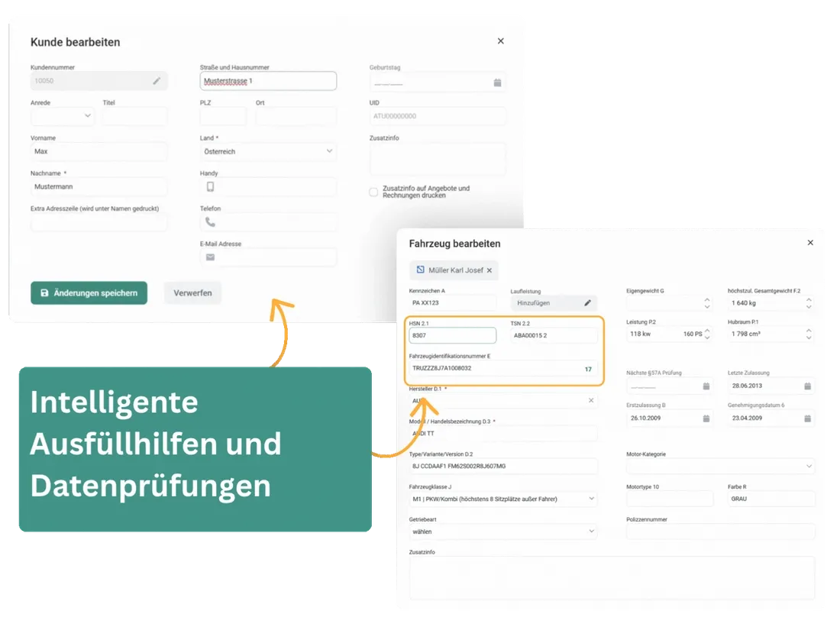Viewport: 840px width, 630px height.
Task: Click Änderungen speichern button
Action: (89, 293)
